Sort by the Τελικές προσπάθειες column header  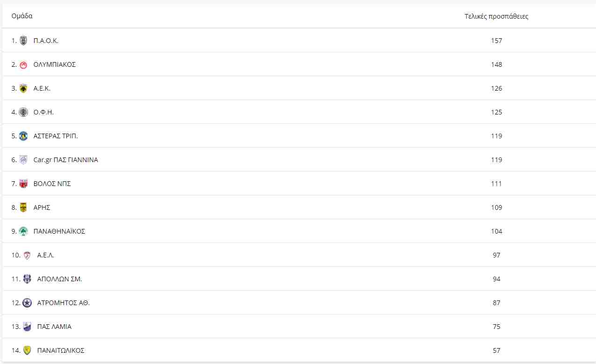pyautogui.click(x=496, y=16)
